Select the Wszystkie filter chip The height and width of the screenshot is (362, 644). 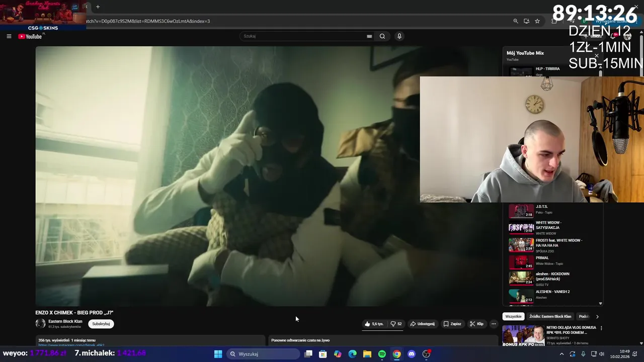pos(514,316)
